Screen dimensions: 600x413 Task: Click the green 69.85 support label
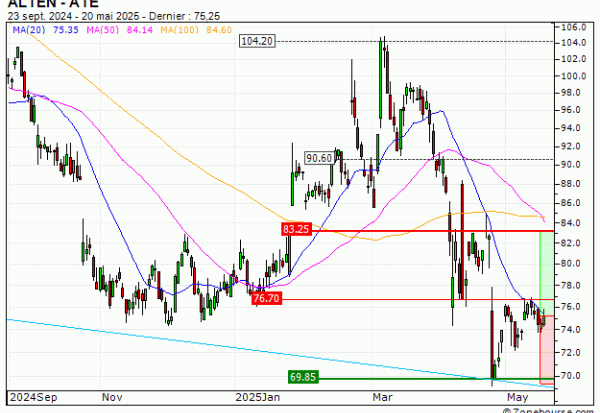point(303,377)
